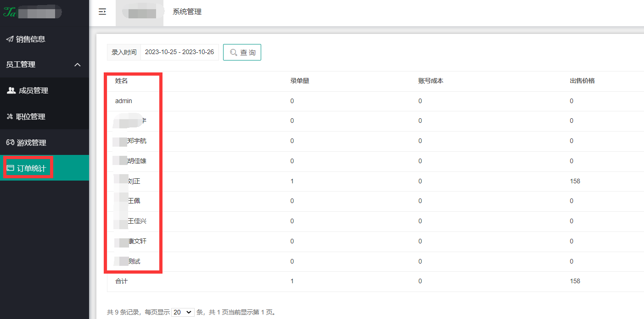This screenshot has height=319, width=644.
Task: Collapse the 员工管理 menu chevron
Action: [78, 65]
